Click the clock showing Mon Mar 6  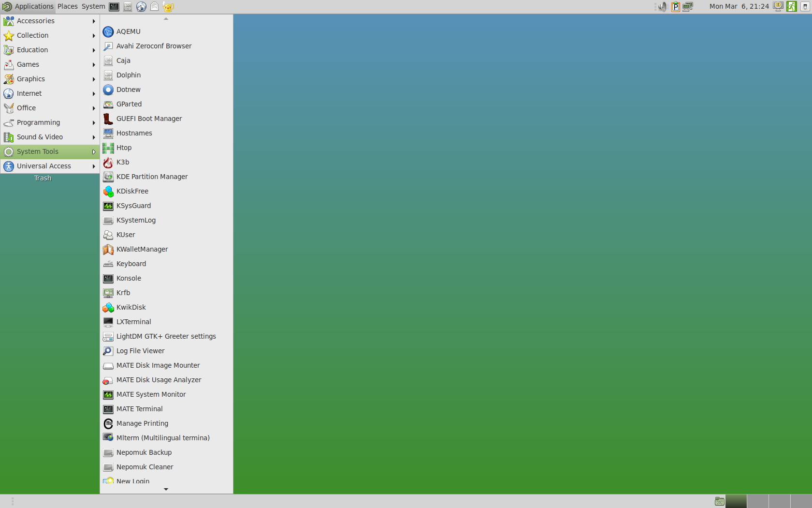(x=739, y=6)
